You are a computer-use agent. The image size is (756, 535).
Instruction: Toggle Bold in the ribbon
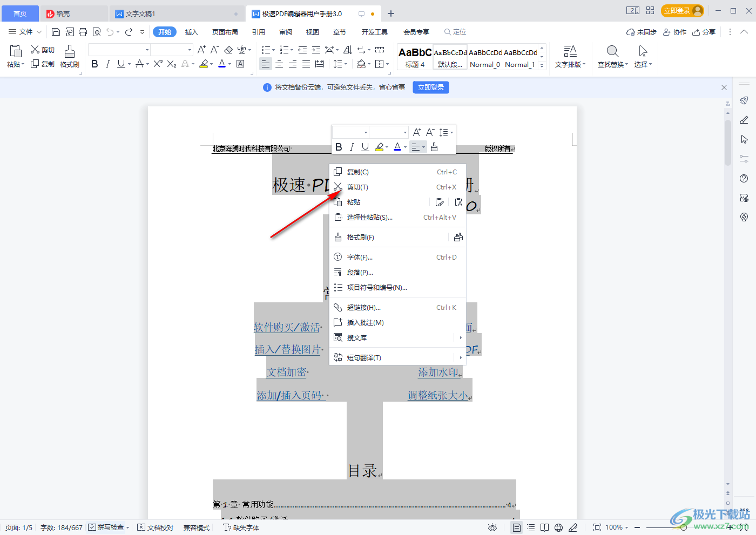click(94, 64)
